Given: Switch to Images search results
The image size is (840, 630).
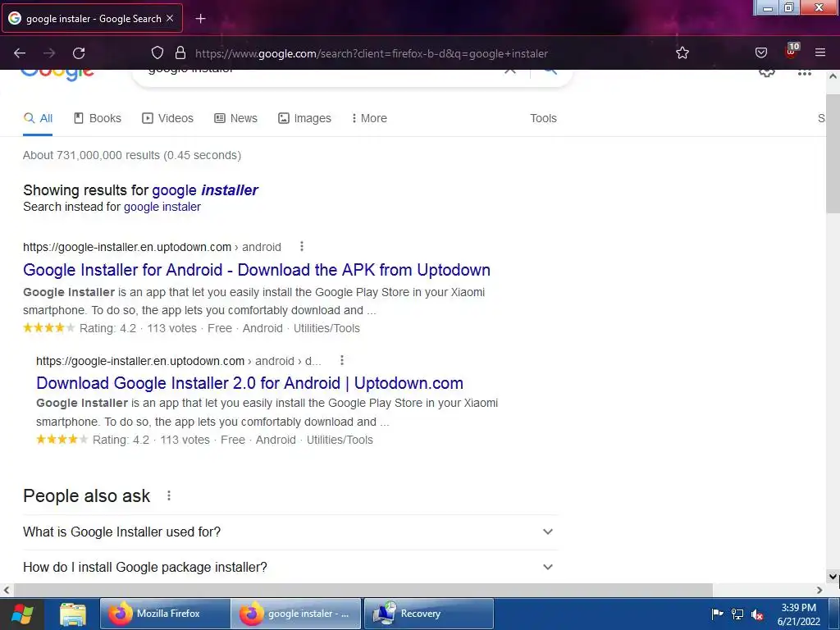Looking at the screenshot, I should click(x=305, y=118).
